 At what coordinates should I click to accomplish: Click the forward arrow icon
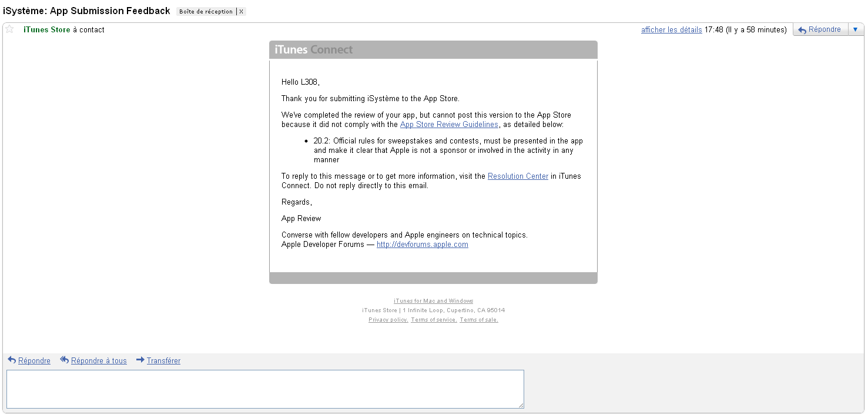click(140, 360)
